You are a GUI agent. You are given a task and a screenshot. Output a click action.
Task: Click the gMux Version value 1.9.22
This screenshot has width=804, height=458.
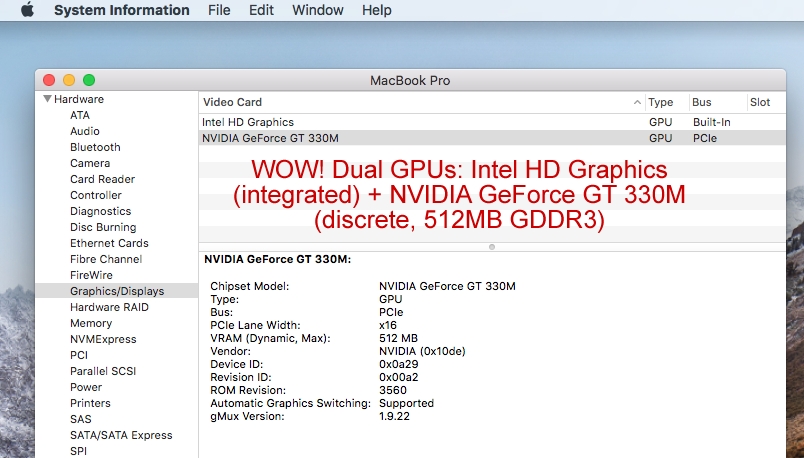pyautogui.click(x=394, y=416)
